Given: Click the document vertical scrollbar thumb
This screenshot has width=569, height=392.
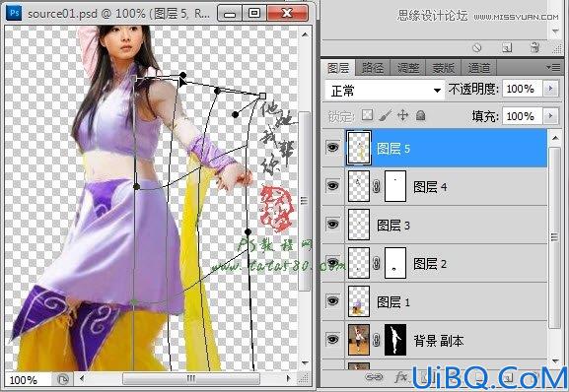Looking at the screenshot, I should 304,200.
